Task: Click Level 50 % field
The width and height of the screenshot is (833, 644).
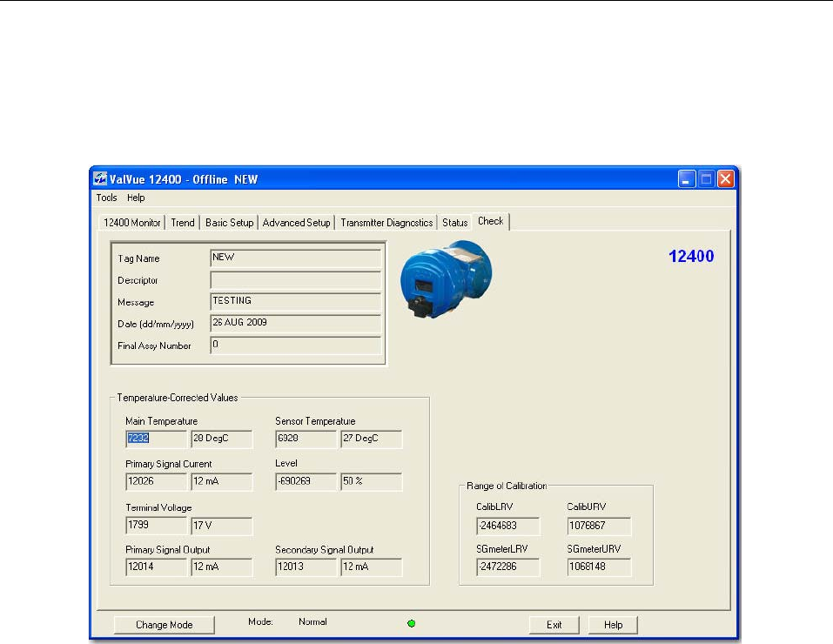Action: tap(372, 482)
